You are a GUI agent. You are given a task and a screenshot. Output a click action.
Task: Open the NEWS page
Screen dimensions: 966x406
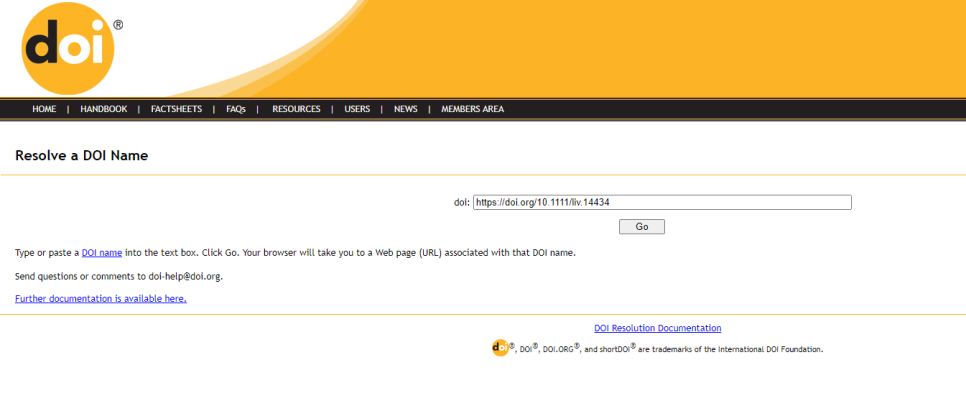coord(405,109)
